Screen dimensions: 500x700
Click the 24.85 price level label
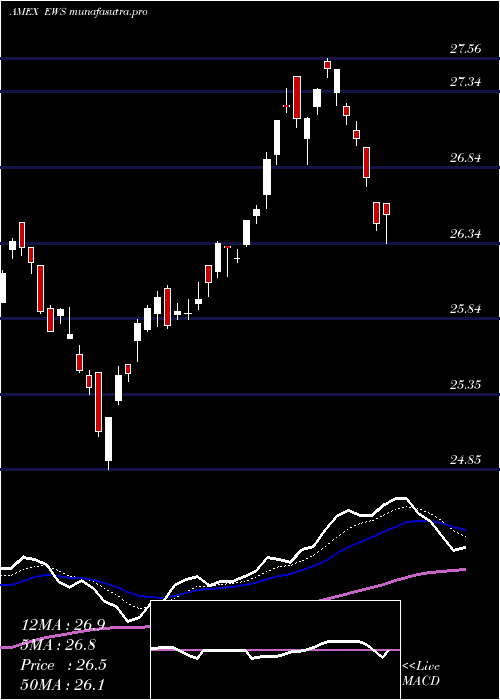pos(466,460)
